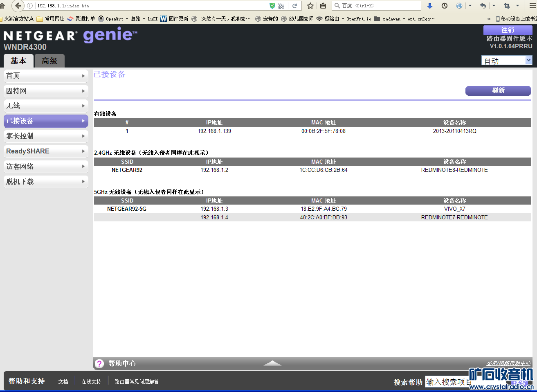Open the 灵通打单 bookmark
Image resolution: width=537 pixels, height=392 pixels.
(x=81, y=19)
